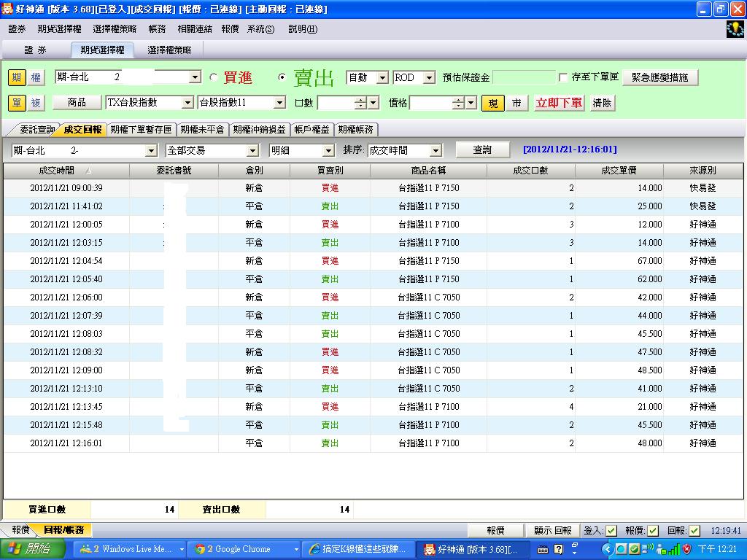Toggle the 權 (options) mode button
This screenshot has width=747, height=560.
click(x=36, y=77)
